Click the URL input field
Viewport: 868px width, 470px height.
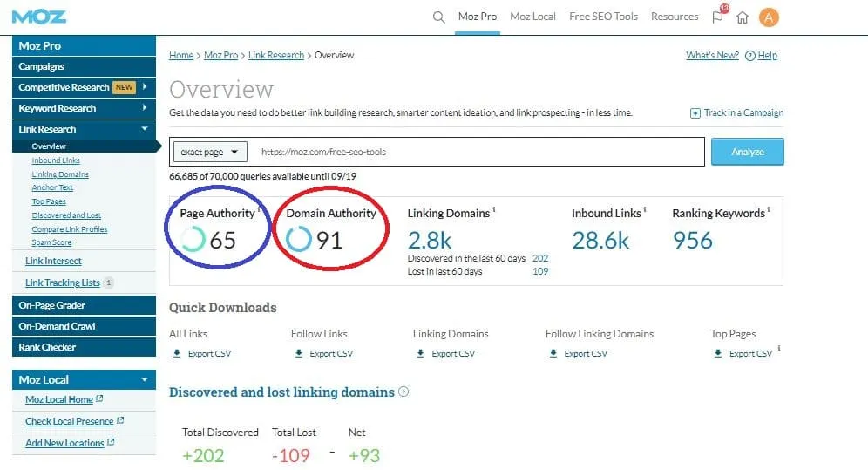coord(476,152)
